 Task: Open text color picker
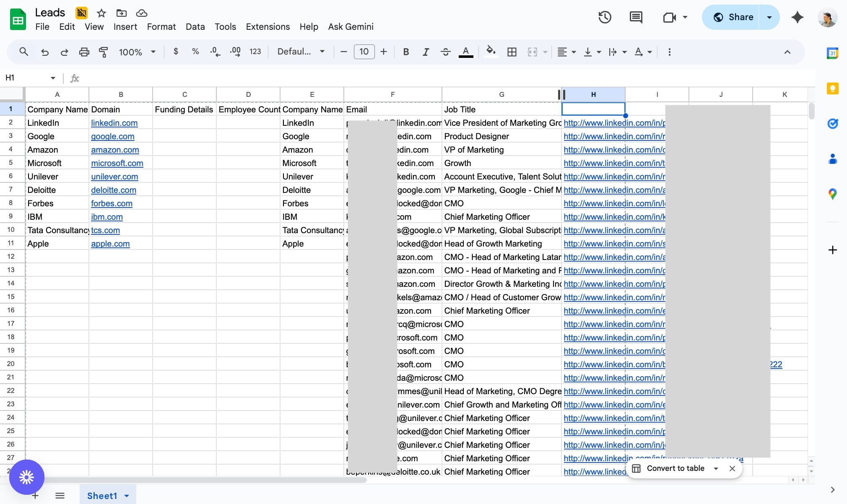click(x=465, y=52)
